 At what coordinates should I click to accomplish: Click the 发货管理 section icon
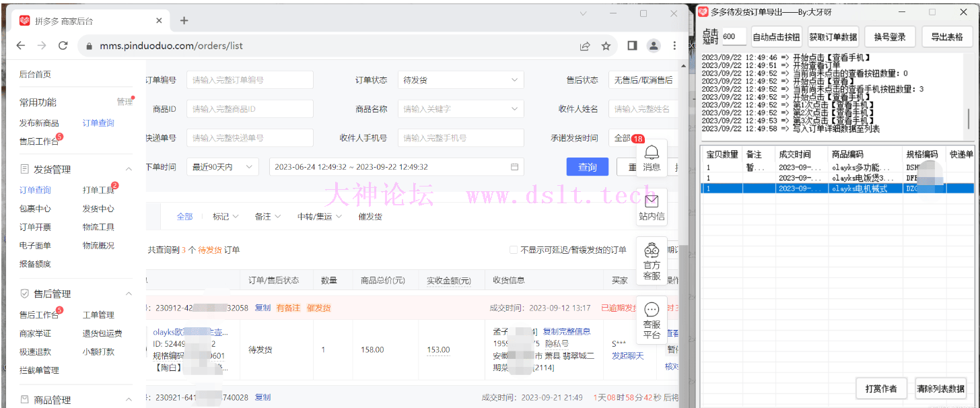24,169
